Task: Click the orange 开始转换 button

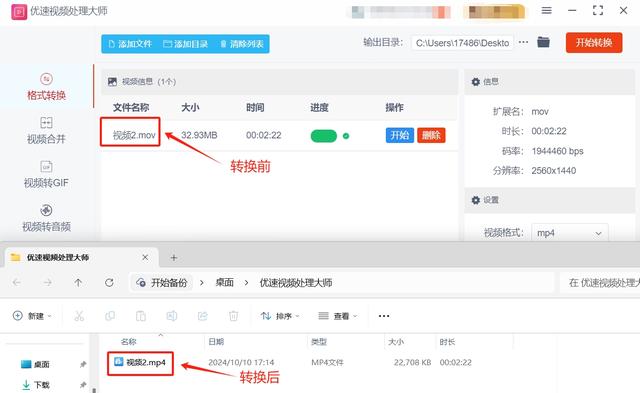Action: 594,42
